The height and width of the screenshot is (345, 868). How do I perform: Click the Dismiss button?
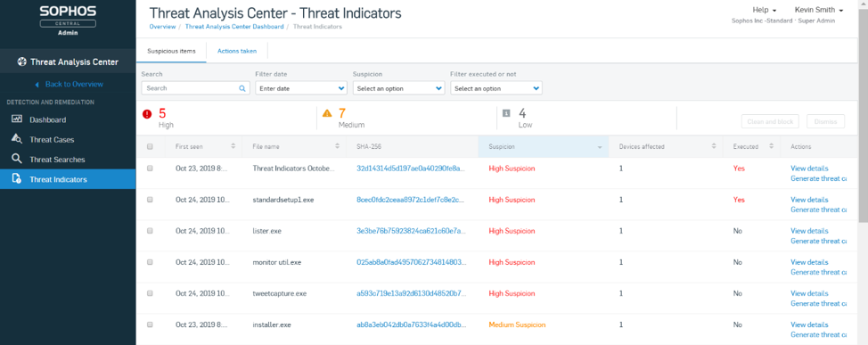825,122
